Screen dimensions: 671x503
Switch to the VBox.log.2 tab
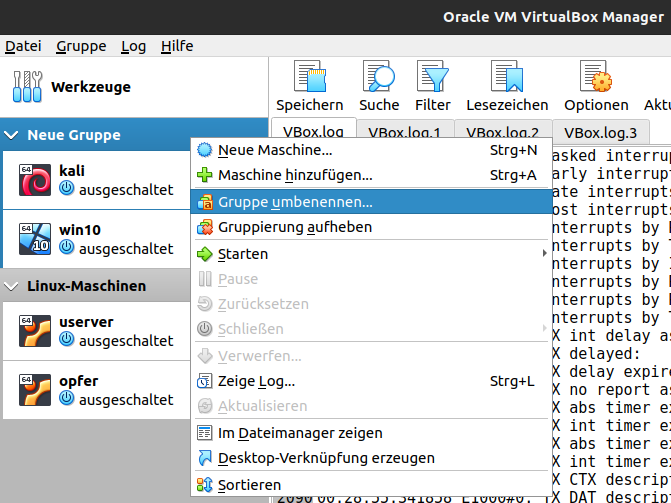[503, 129]
